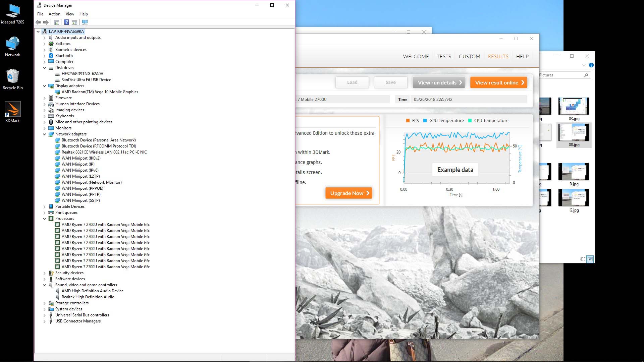Open the Network desktop icon
This screenshot has width=644, height=362.
point(13,47)
